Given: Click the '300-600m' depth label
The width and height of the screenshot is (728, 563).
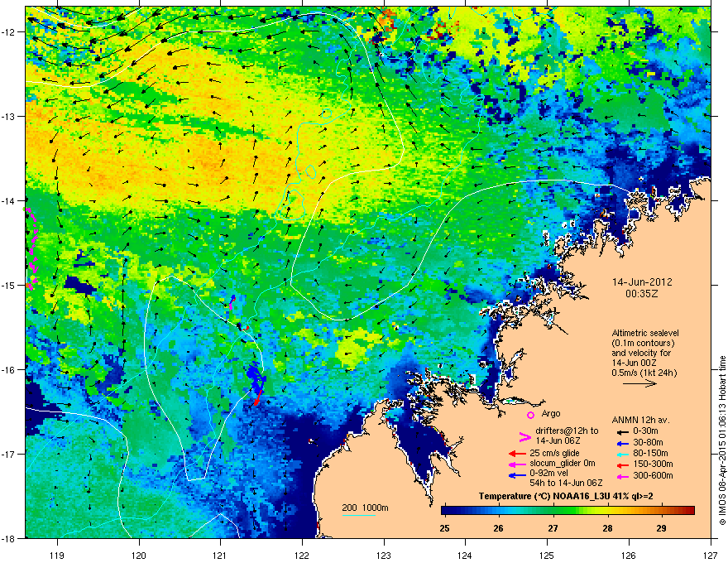Looking at the screenshot, I should [654, 476].
